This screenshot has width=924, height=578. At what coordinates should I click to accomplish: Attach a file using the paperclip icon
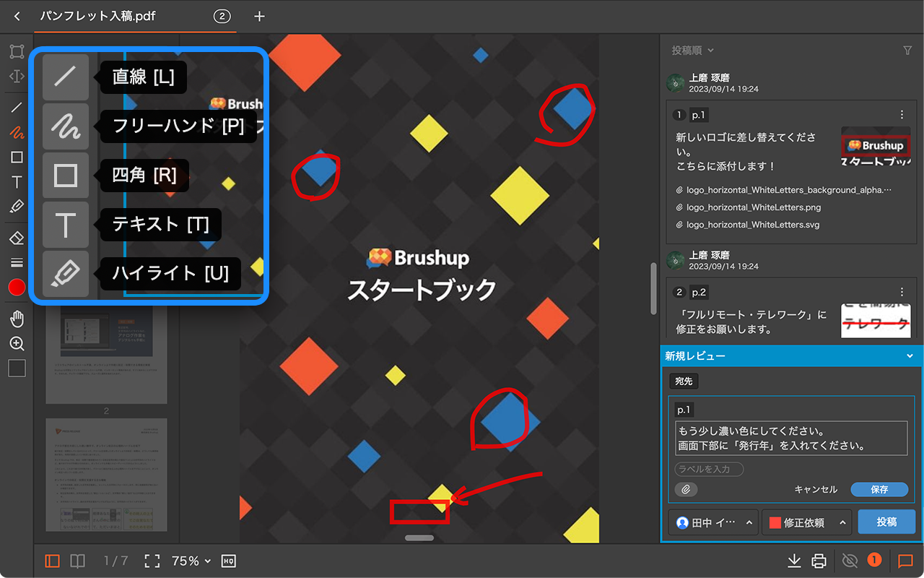tap(687, 489)
